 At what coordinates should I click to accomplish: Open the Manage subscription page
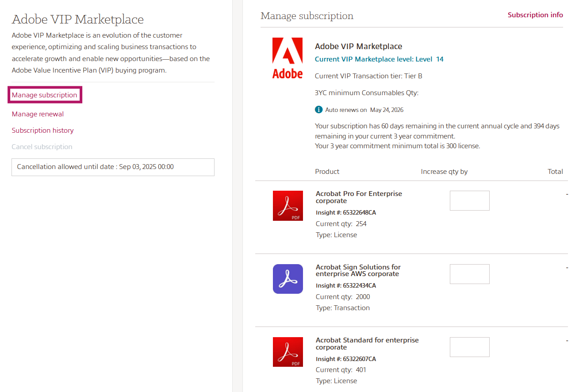coord(45,95)
